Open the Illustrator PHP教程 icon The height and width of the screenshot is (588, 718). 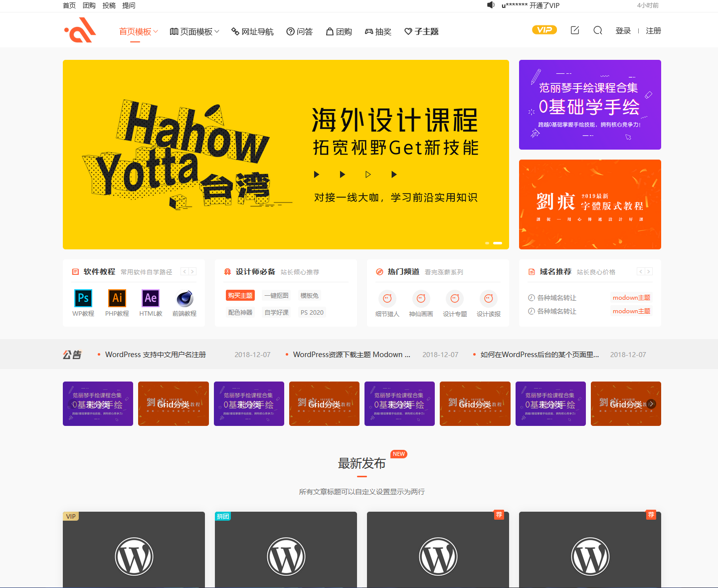117,298
